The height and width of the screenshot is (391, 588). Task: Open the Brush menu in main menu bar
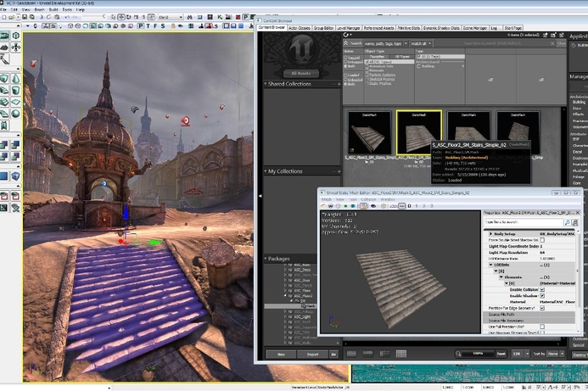[x=39, y=9]
